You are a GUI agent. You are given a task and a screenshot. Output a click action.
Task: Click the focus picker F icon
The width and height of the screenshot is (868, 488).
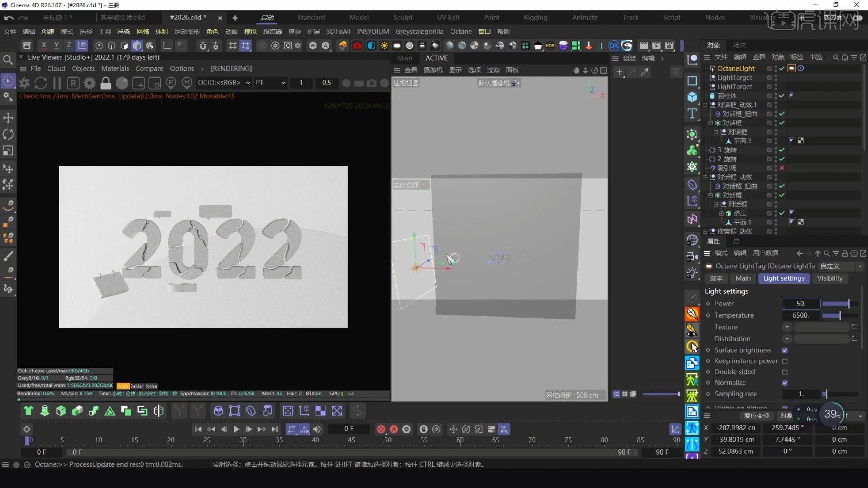click(171, 83)
